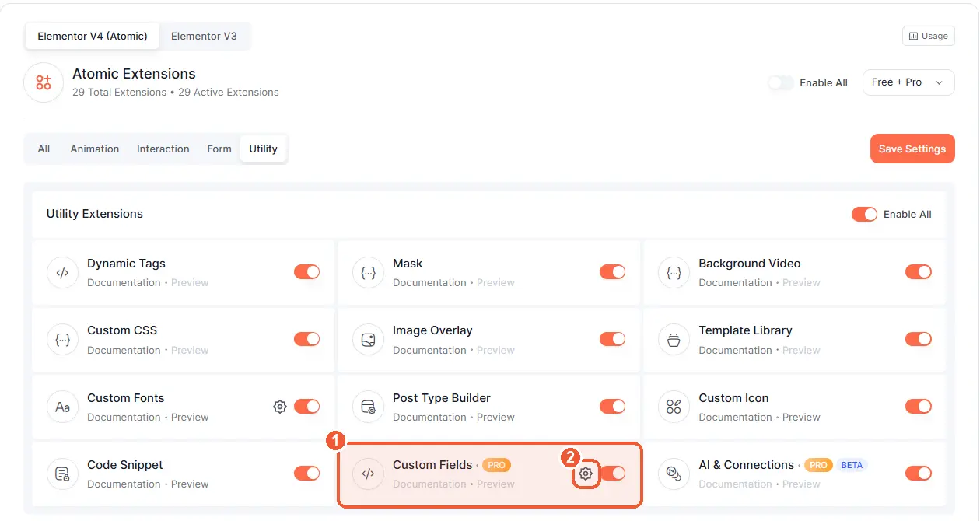Click the Template Library icon
This screenshot has width=980, height=521.
[x=674, y=340]
